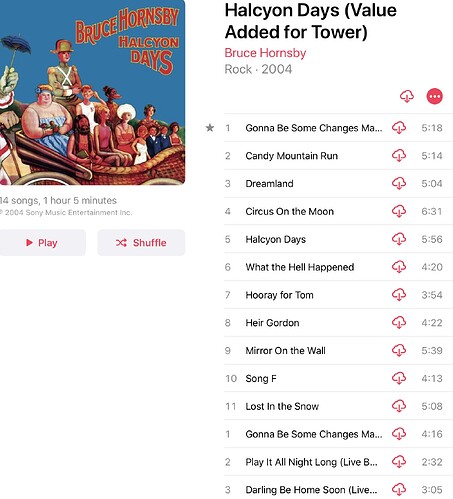Viewport: 453px width, 499px height.
Task: Download Play It All Night Long track
Action: pyautogui.click(x=399, y=462)
